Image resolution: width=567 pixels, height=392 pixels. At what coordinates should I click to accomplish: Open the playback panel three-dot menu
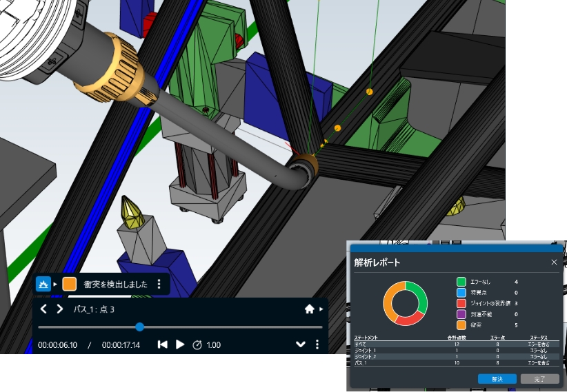pyautogui.click(x=317, y=344)
